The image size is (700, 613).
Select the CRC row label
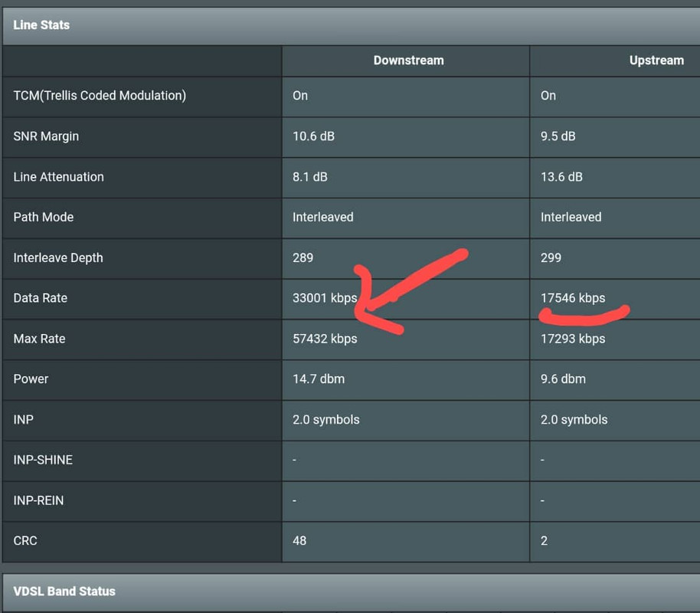[x=25, y=541]
